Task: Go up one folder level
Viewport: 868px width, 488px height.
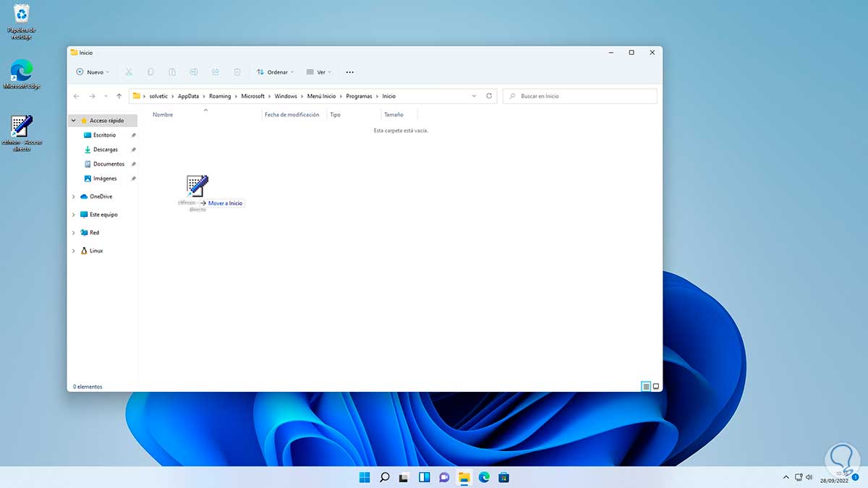Action: click(x=119, y=96)
